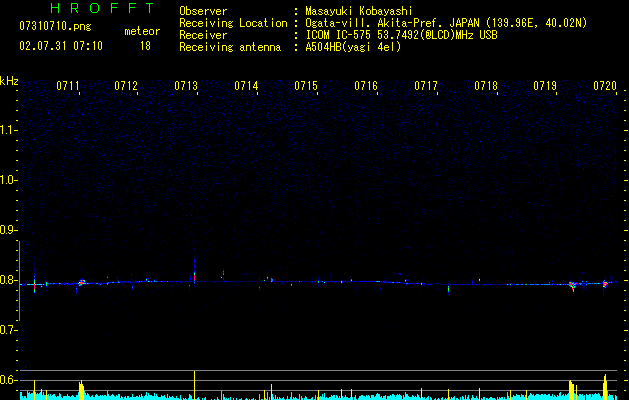
Task: Click the tallest yellow power bar at 0713
Action: (x=195, y=385)
